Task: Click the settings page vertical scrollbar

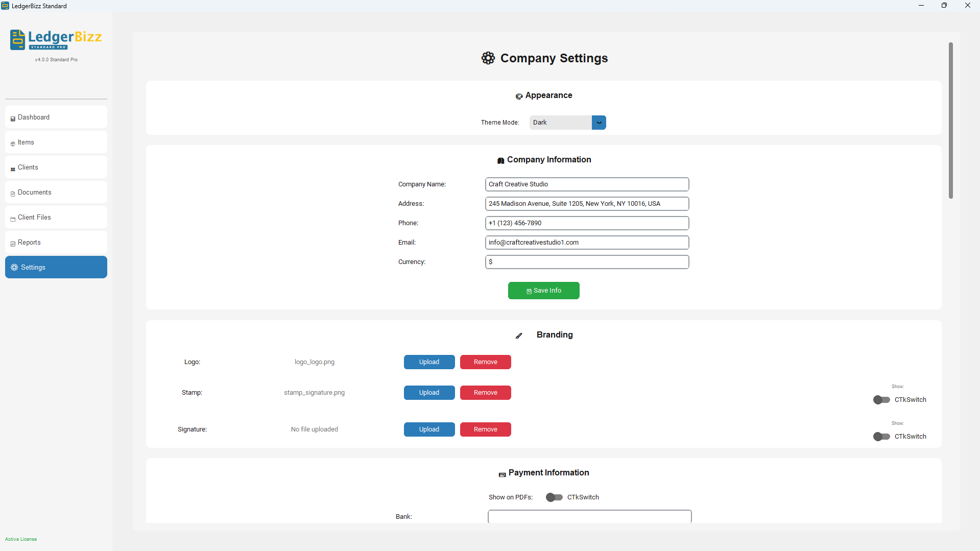Action: [x=950, y=121]
